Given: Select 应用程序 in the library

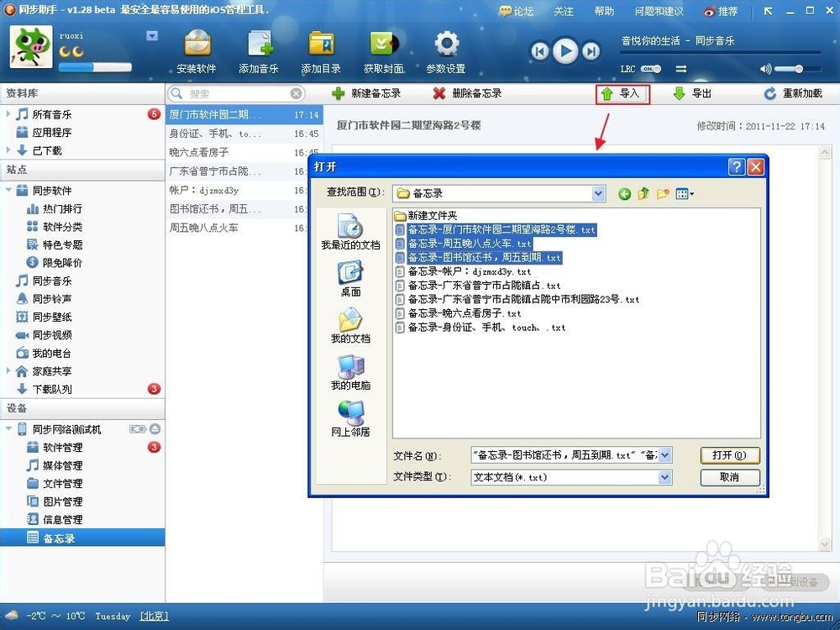Looking at the screenshot, I should [x=51, y=133].
